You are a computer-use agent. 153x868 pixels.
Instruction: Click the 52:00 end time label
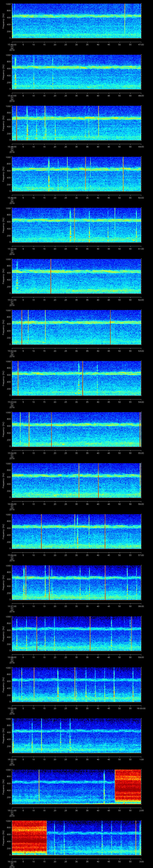(141, 300)
